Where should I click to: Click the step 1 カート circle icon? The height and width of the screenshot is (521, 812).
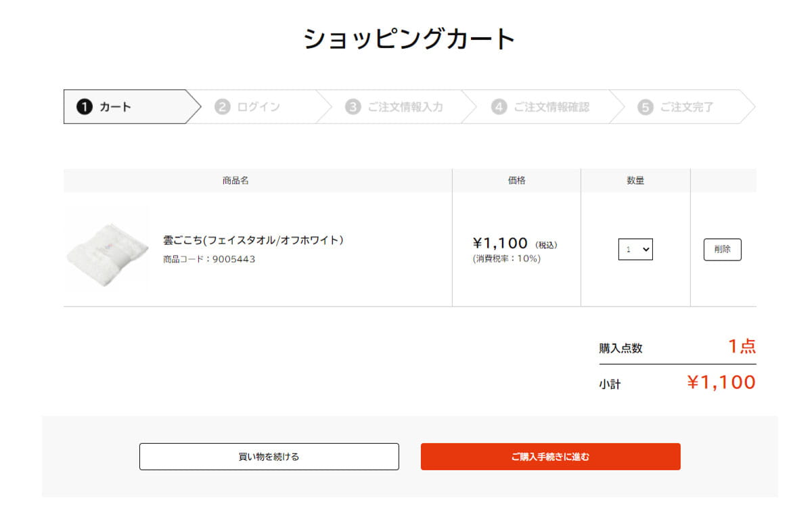click(84, 106)
